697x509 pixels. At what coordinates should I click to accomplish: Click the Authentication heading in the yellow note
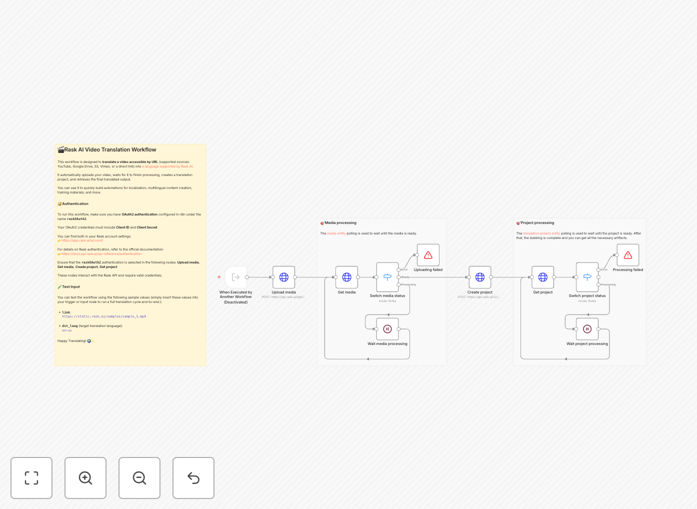point(73,204)
